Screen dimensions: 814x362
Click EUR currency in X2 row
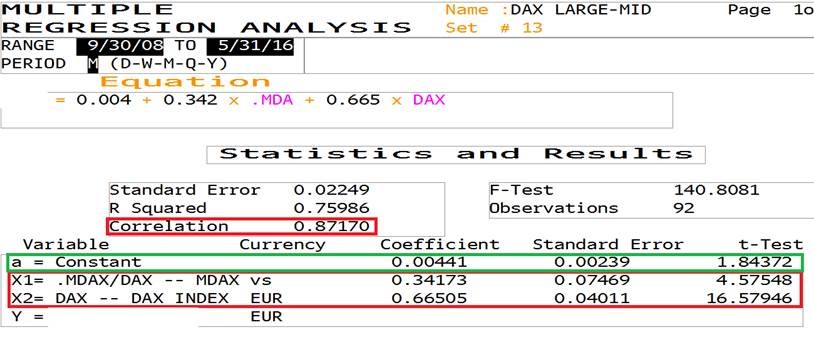266,299
